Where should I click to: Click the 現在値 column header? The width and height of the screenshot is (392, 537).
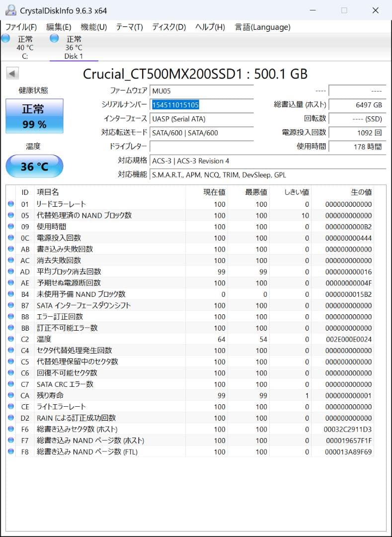[207, 192]
